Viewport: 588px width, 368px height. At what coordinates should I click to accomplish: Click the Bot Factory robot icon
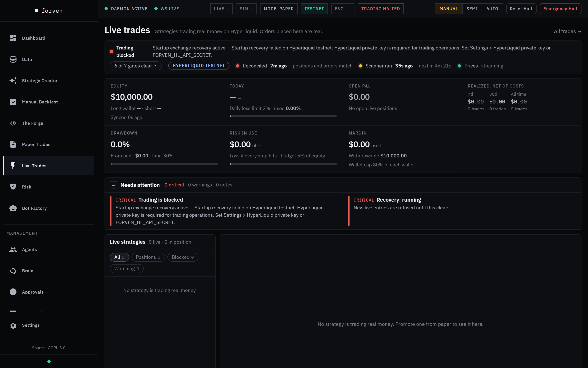[x=13, y=208]
